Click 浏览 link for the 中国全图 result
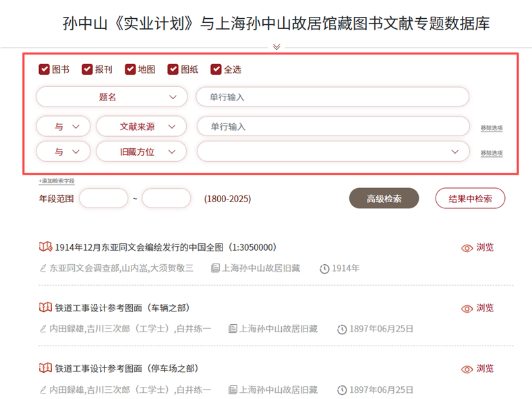 (x=485, y=247)
